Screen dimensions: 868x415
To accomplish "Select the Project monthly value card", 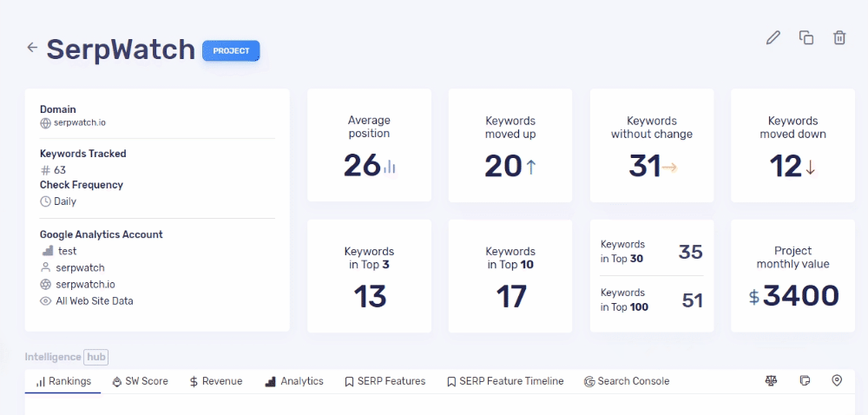I will [792, 275].
